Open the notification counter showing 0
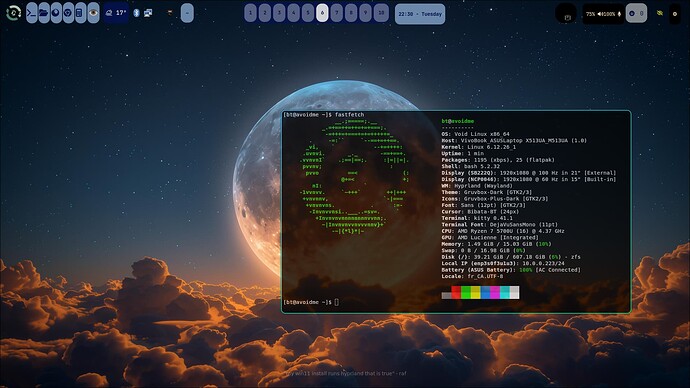 (636, 13)
